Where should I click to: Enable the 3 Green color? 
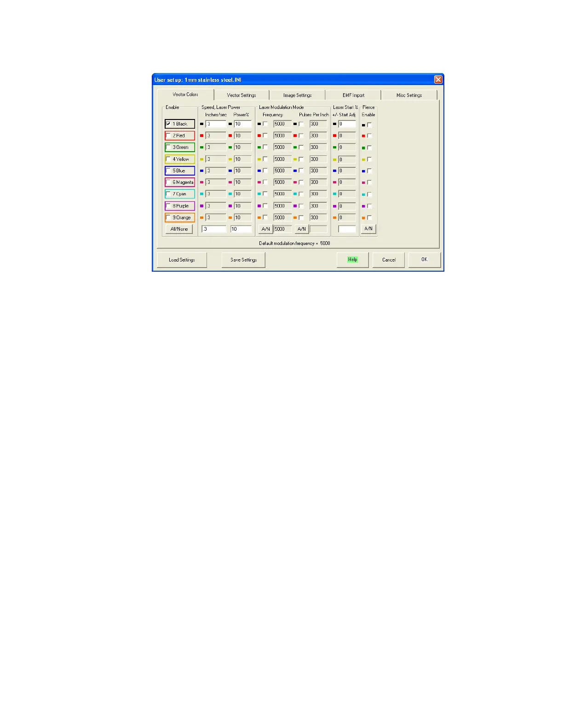[168, 147]
